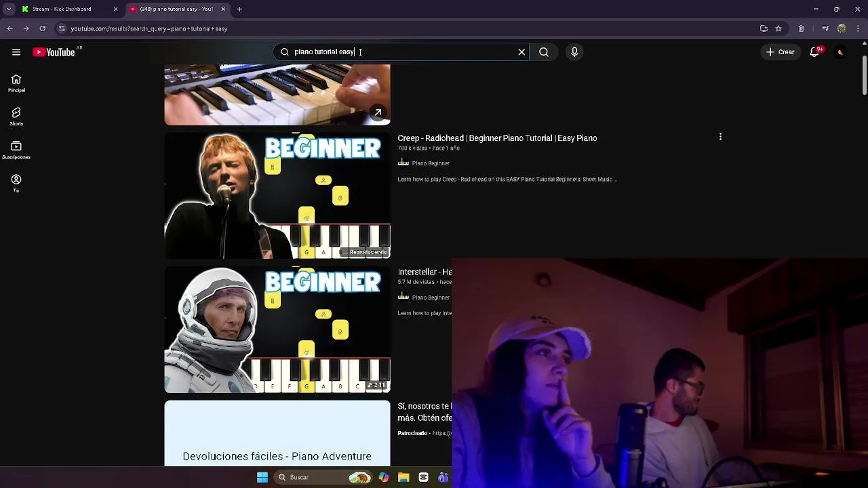The height and width of the screenshot is (488, 868).
Task: Go to Principal in the sidebar
Action: coord(16,83)
